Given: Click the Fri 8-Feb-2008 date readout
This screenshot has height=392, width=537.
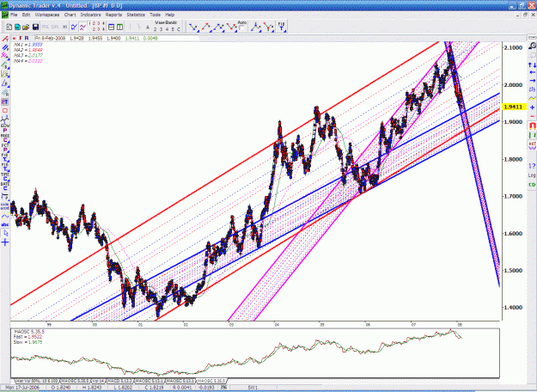Looking at the screenshot, I should tap(50, 39).
